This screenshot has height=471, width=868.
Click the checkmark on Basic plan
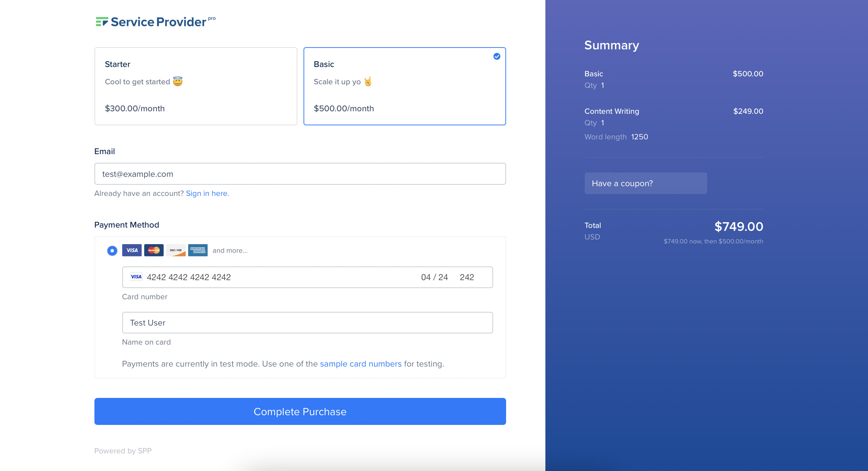[496, 56]
